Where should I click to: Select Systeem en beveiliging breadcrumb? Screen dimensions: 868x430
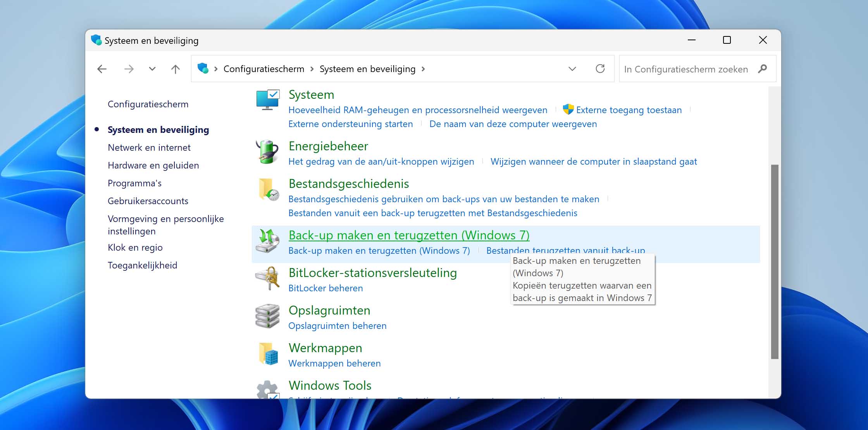click(x=367, y=69)
